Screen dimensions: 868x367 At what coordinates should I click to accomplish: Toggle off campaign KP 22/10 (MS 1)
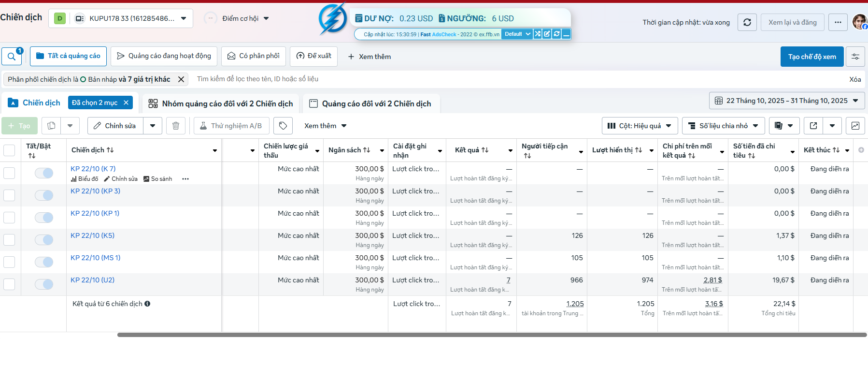pos(44,262)
